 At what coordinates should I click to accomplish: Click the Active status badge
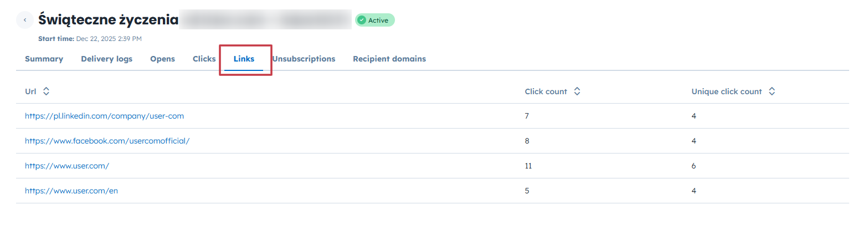pyautogui.click(x=374, y=21)
